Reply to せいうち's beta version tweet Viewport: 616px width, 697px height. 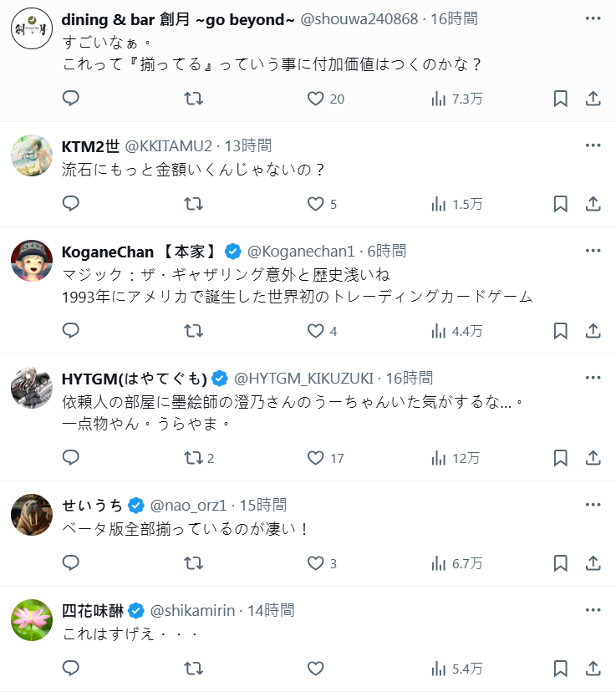71,563
